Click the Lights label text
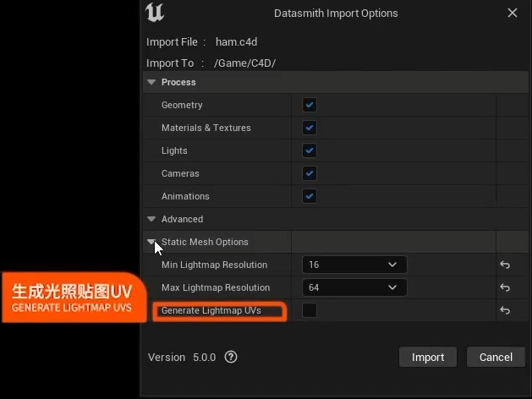Screen dimensions: 532x399 (174, 150)
